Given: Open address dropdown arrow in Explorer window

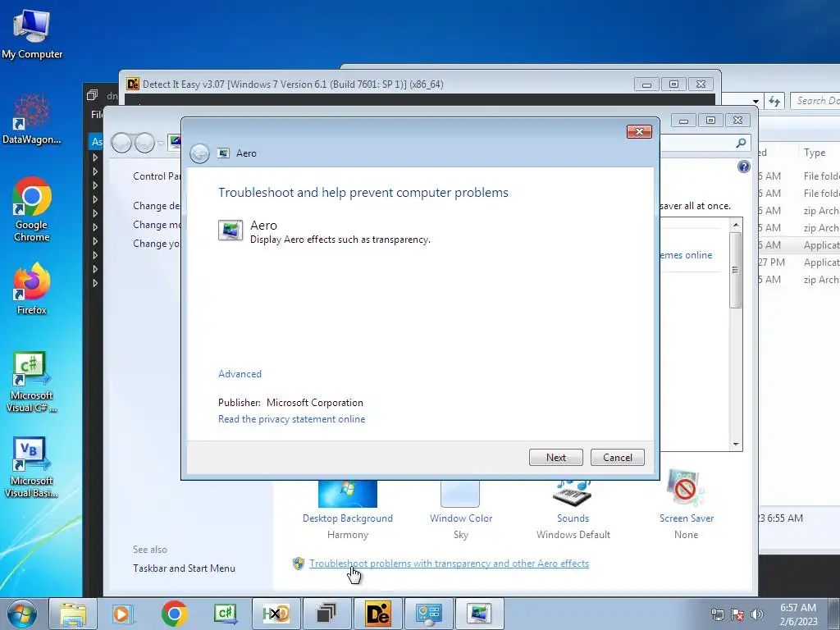Looking at the screenshot, I should (756, 101).
